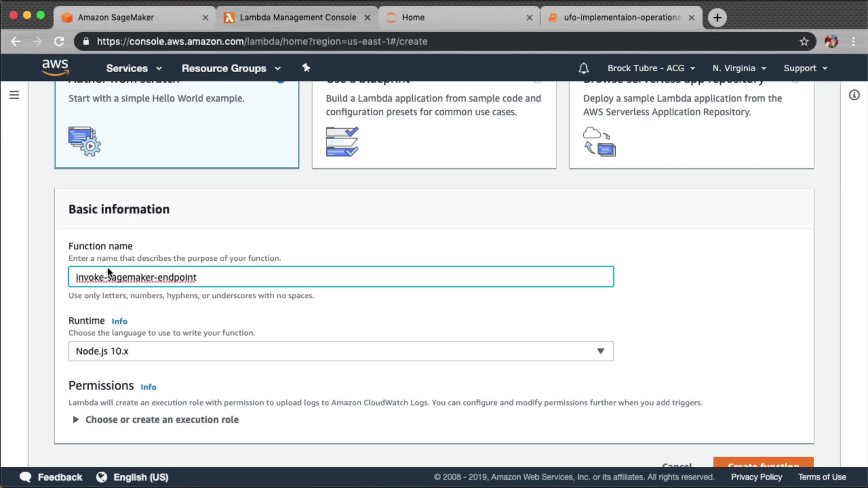Screen dimensions: 868x488
Task: Select the Use a blueprint option card
Action: 434,124
